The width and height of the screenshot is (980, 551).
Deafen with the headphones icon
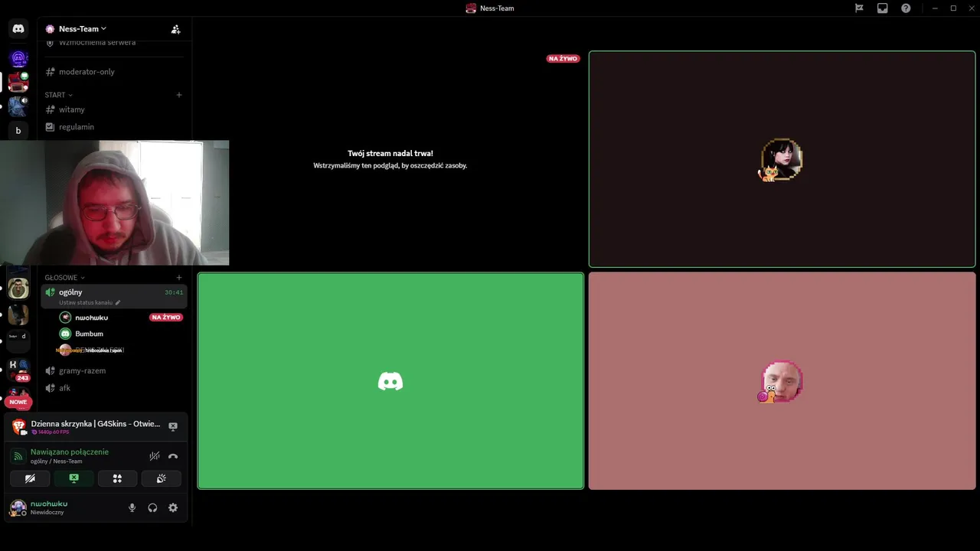[x=152, y=507]
